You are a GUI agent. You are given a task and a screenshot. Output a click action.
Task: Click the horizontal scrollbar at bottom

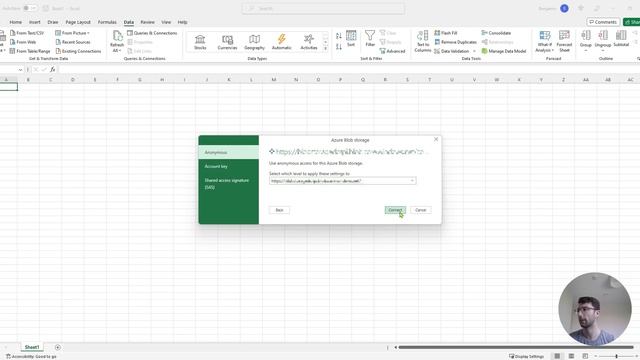tap(516, 347)
